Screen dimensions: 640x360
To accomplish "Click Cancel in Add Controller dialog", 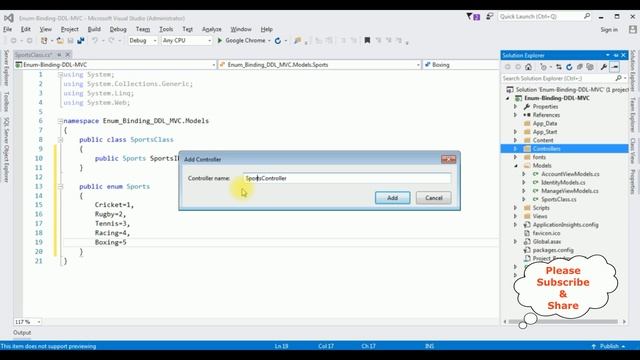I will [x=433, y=198].
